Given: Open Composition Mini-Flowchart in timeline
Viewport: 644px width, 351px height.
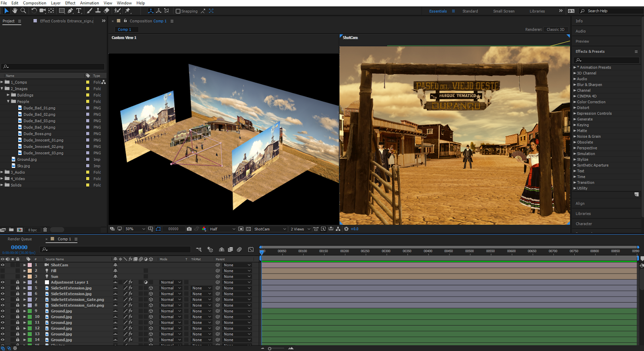Looking at the screenshot, I should pyautogui.click(x=199, y=250).
